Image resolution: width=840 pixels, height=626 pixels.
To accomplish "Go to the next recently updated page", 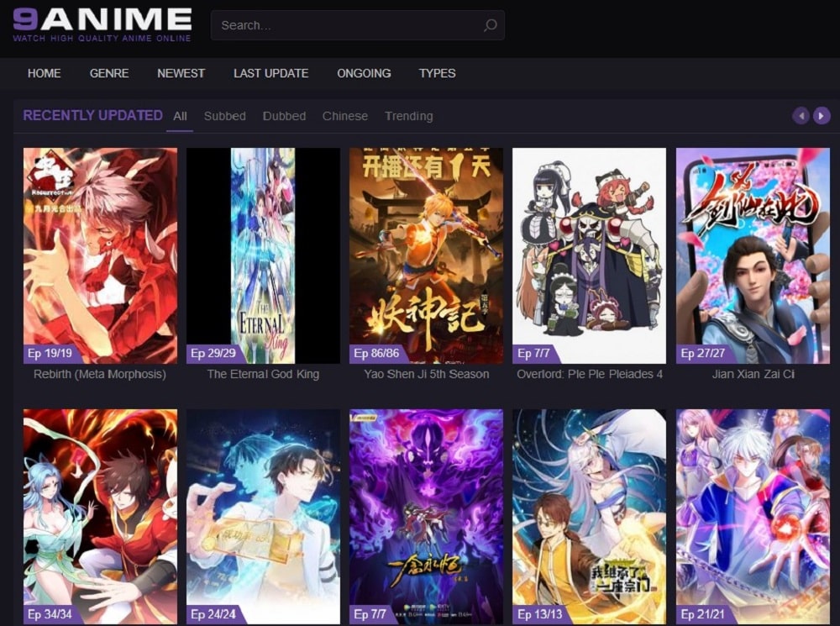I will [822, 115].
